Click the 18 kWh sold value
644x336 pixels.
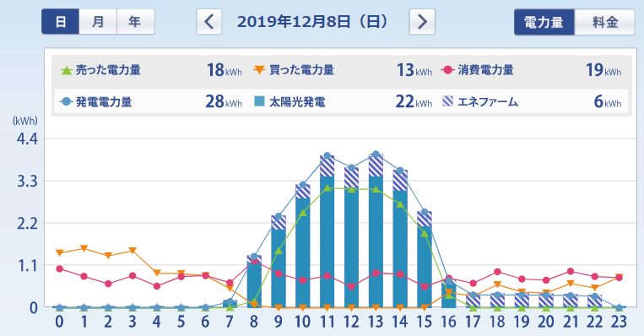point(225,70)
